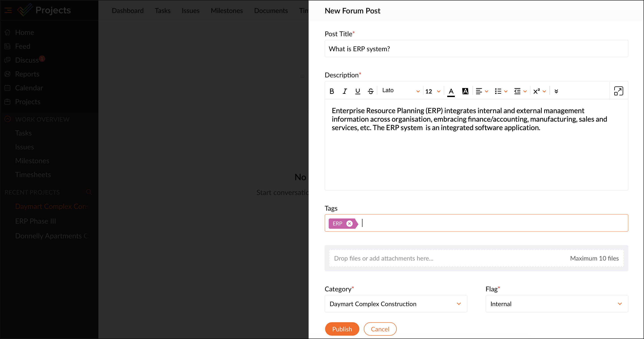The image size is (644, 339).
Task: Open the Category dropdown
Action: (x=396, y=304)
